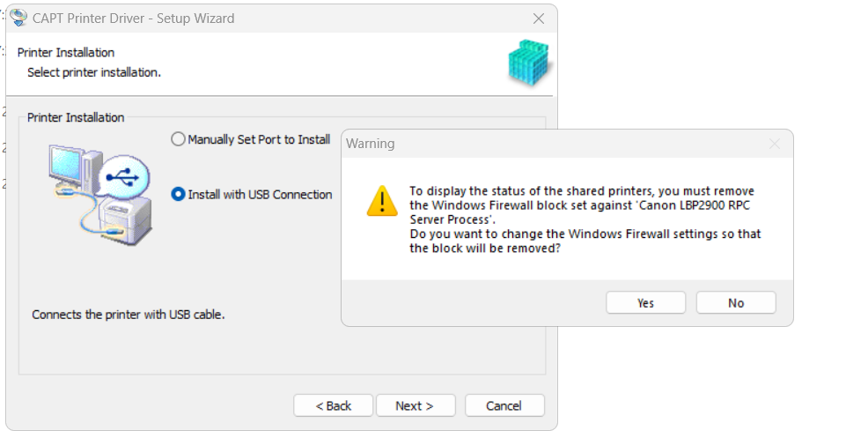Viewport: 868px width, 438px height.
Task: Click the Connects the printer with USB cable description
Action: click(129, 315)
